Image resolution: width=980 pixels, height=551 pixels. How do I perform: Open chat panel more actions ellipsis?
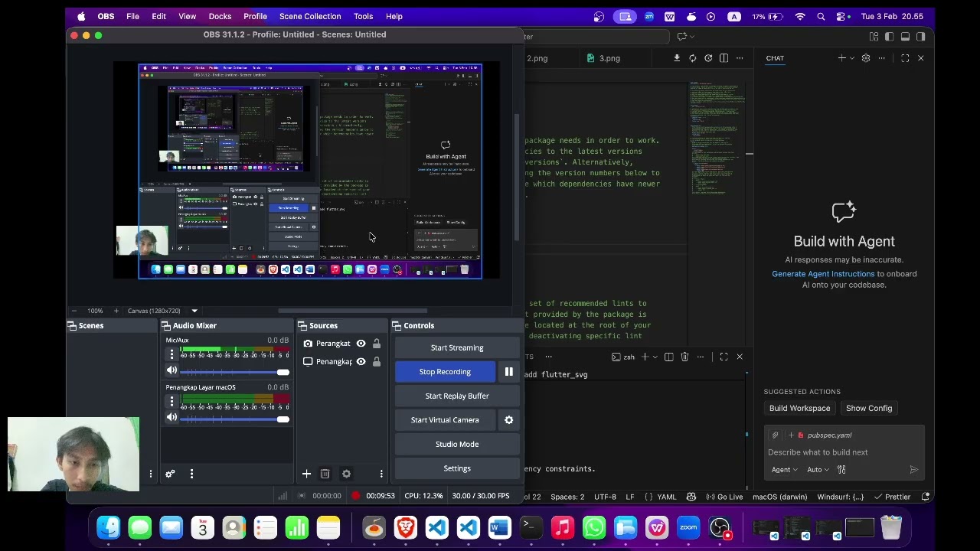tap(882, 58)
